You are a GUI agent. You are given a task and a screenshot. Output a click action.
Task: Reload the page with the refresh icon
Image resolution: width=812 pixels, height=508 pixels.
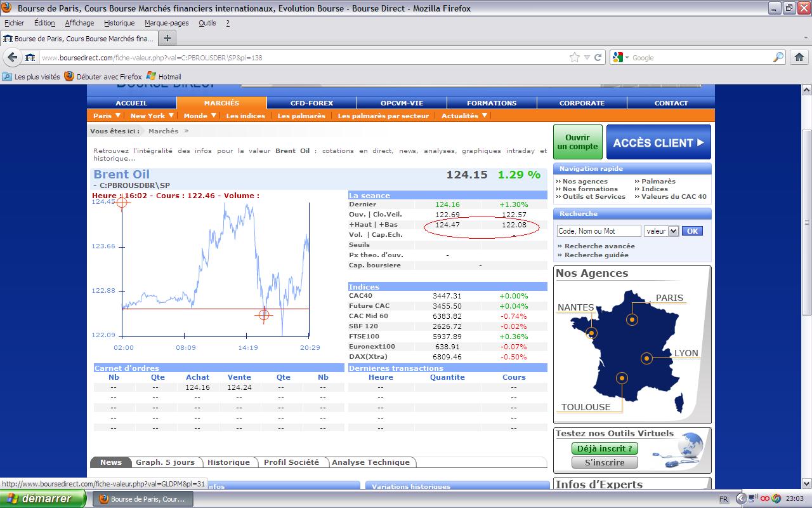click(x=598, y=57)
